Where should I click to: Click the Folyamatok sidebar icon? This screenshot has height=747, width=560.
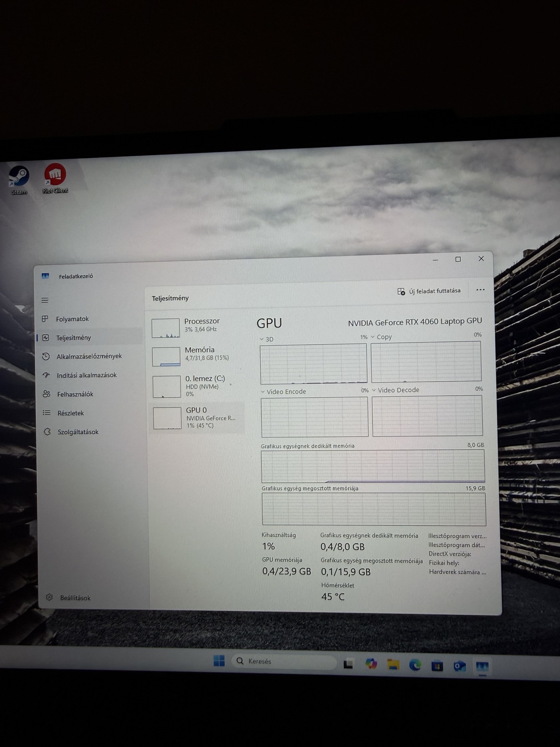pos(45,319)
